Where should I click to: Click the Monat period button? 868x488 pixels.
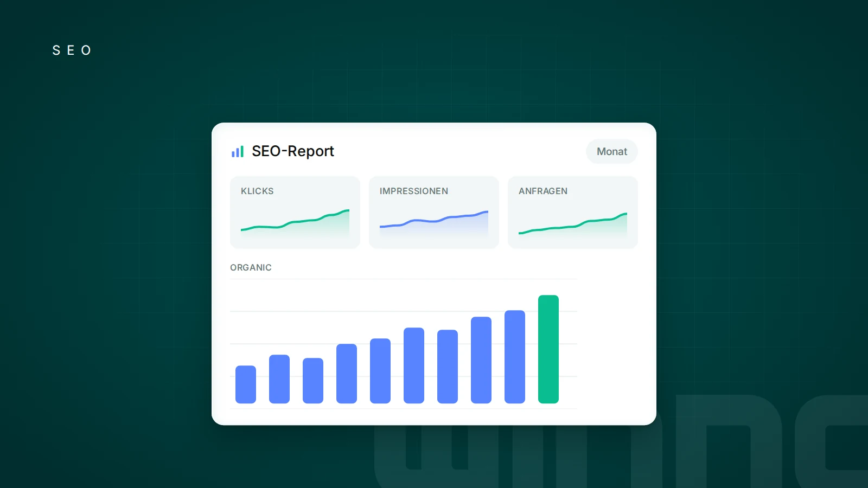pyautogui.click(x=612, y=151)
